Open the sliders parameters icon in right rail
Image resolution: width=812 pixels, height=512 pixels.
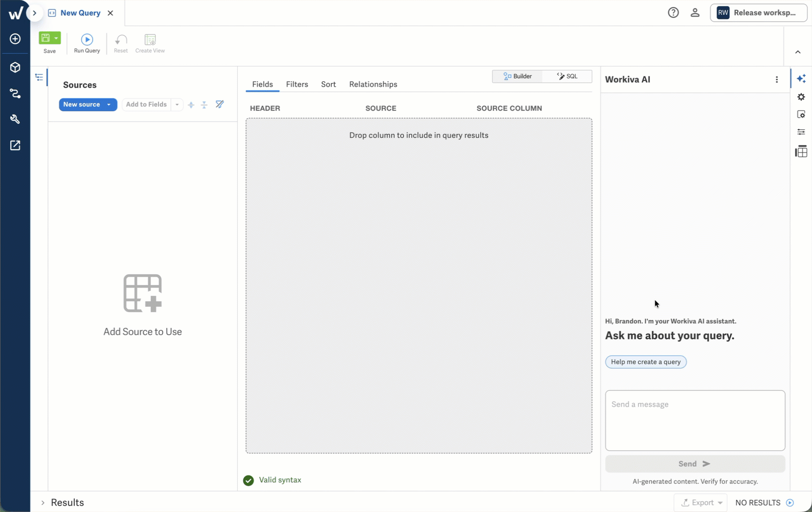[x=801, y=132]
